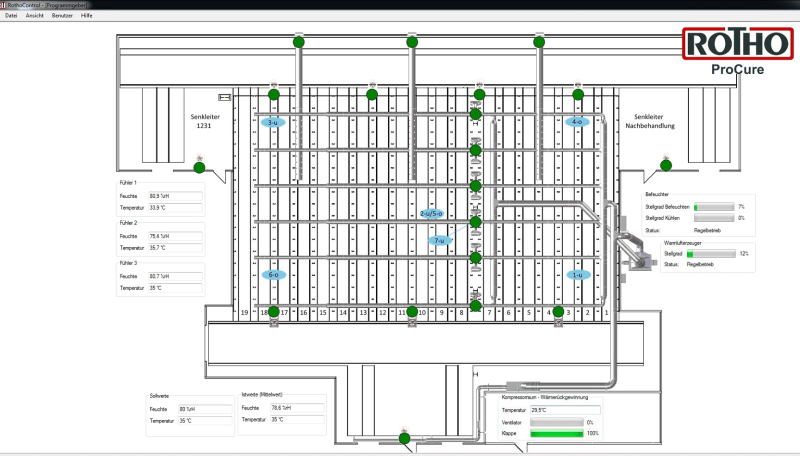This screenshot has width=800, height=456.
Task: Click Fühler 3 Feuchte field
Action: [x=175, y=276]
